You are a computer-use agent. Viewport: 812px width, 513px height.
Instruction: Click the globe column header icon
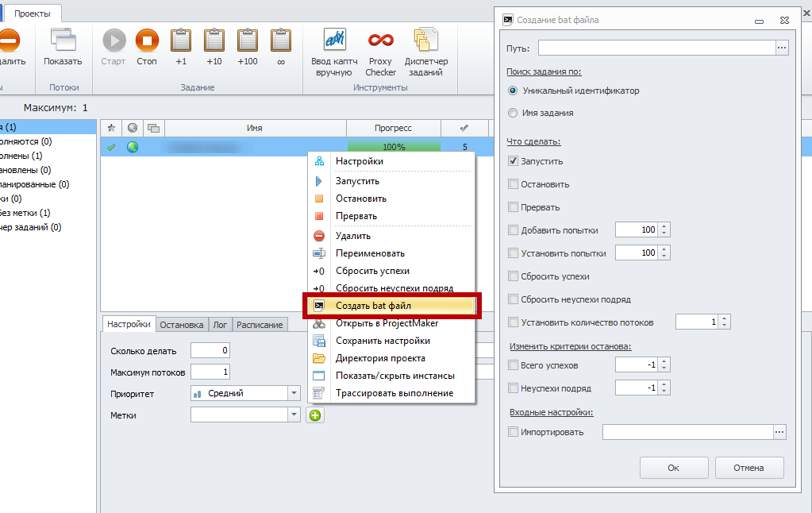point(133,128)
